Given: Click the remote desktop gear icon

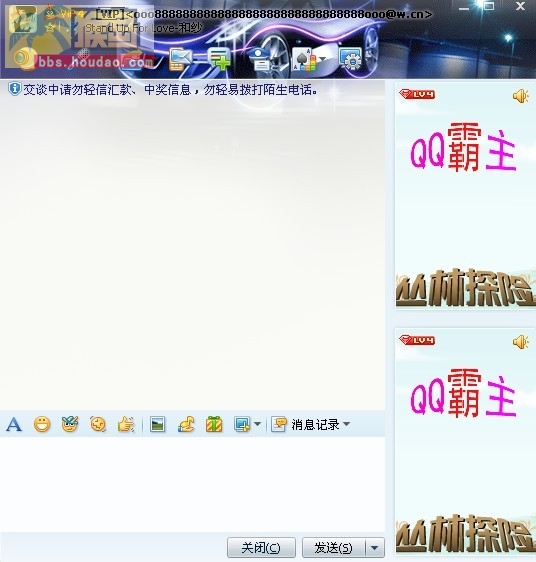Looking at the screenshot, I should click(351, 59).
